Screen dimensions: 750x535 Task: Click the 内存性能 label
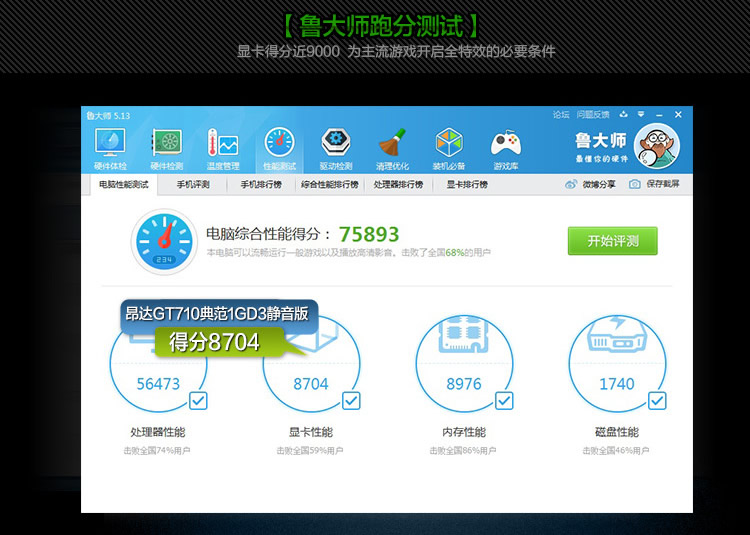click(x=464, y=432)
